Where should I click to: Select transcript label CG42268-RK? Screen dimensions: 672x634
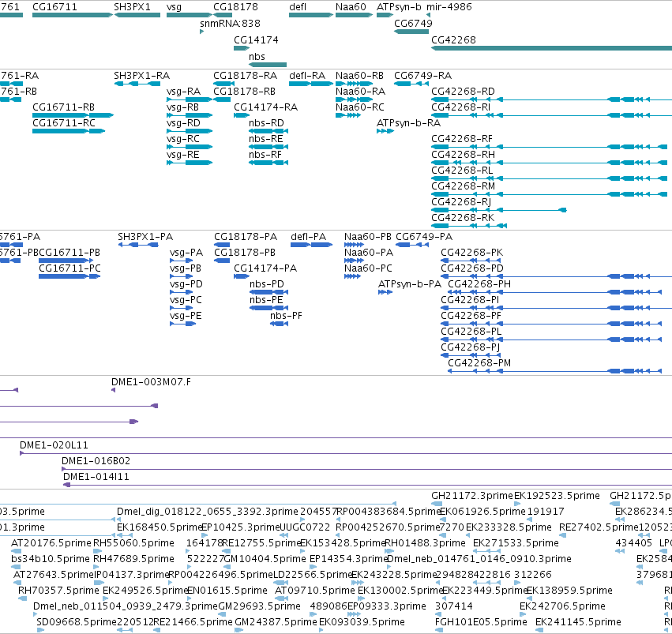(x=463, y=218)
